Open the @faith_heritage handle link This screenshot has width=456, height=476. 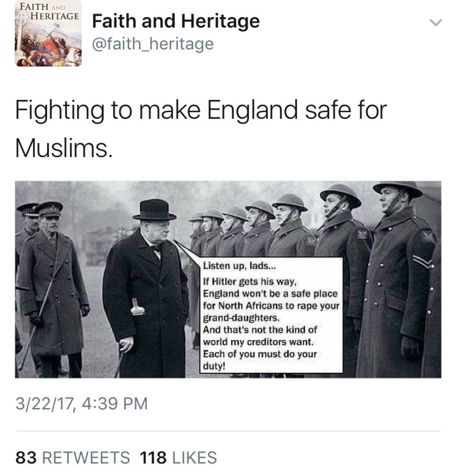tap(153, 44)
